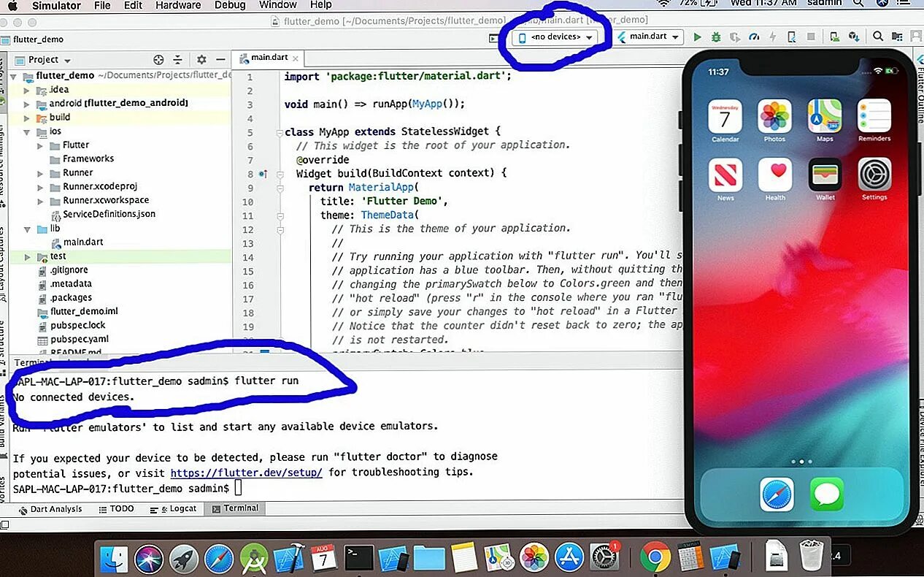Viewport: 924px width, 577px height.
Task: Click the Search Everywhere magnifier icon
Action: pos(878,36)
